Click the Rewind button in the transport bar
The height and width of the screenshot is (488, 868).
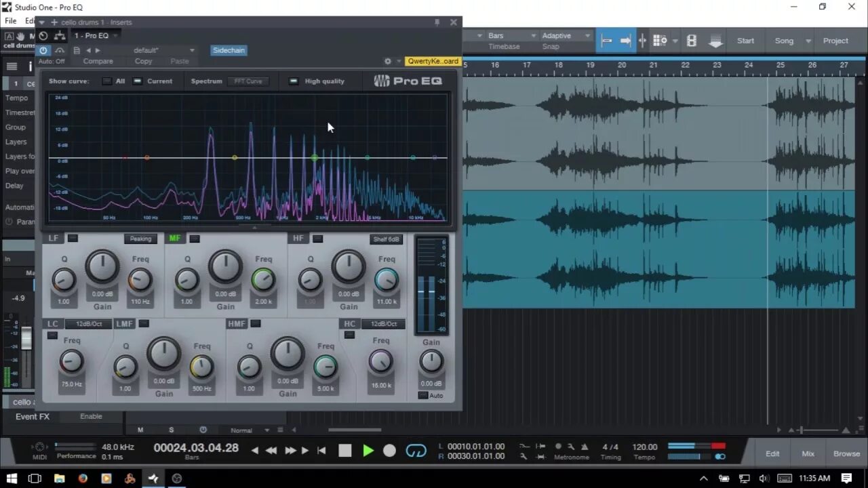(x=271, y=451)
